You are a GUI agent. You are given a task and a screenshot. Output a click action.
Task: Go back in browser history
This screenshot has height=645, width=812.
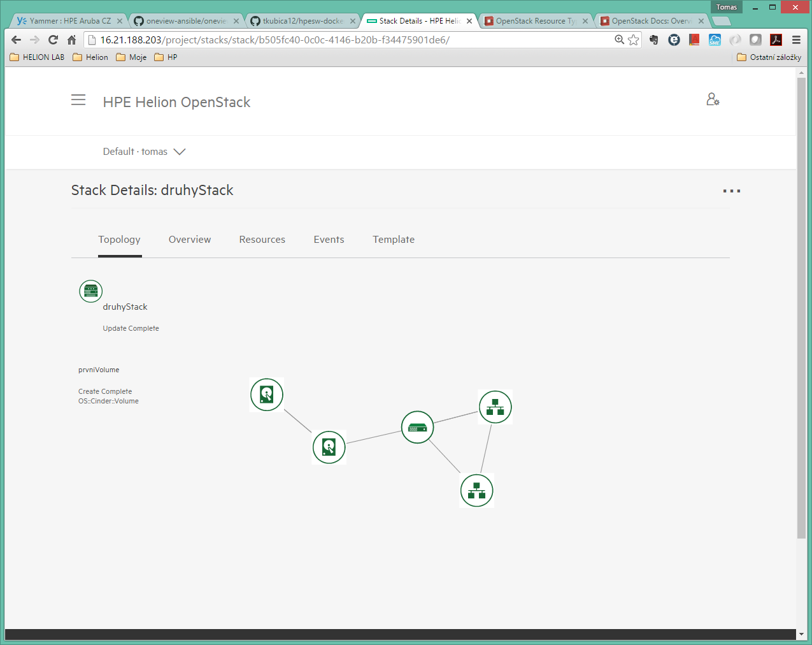17,40
